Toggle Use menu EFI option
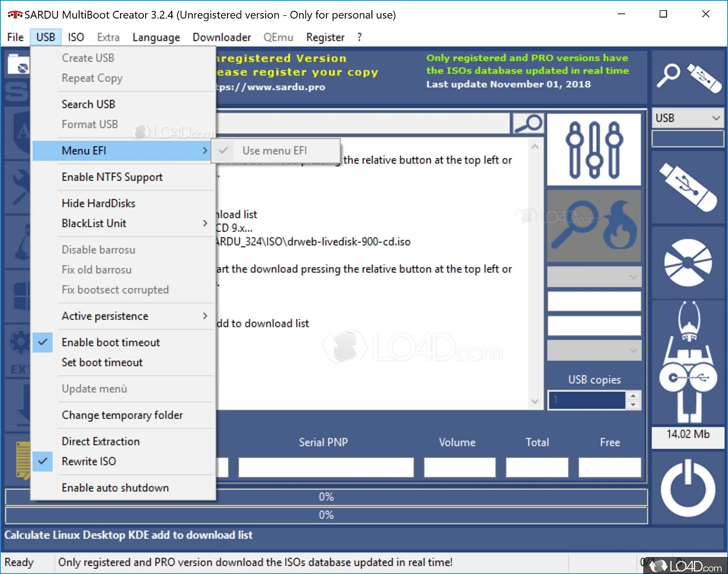 276,151
